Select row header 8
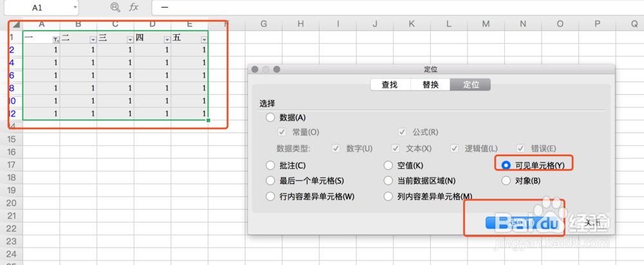The width and height of the screenshot is (644, 265). (11, 88)
